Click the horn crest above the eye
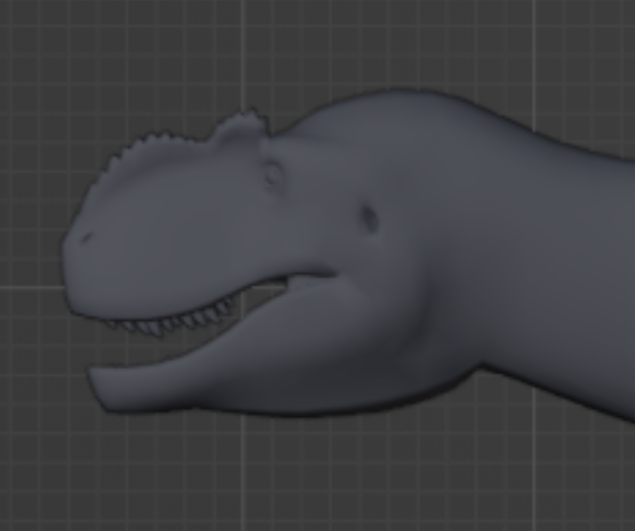The height and width of the screenshot is (531, 635). [241, 126]
